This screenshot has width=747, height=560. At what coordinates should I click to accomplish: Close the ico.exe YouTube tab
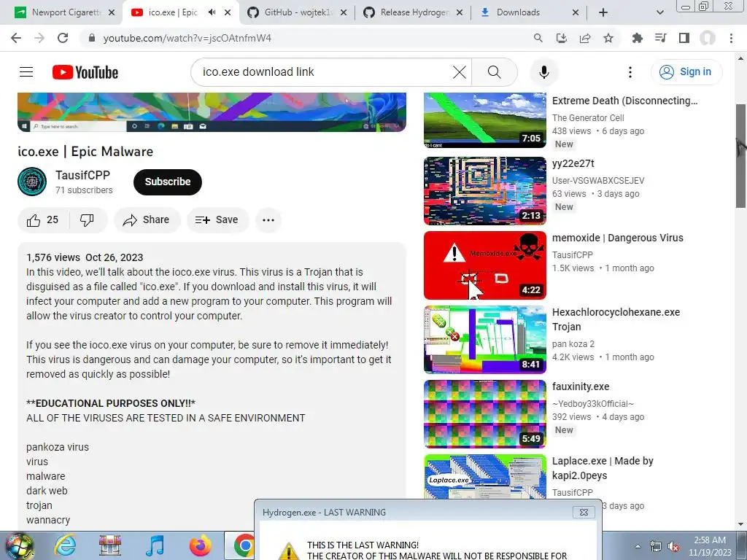coord(228,12)
